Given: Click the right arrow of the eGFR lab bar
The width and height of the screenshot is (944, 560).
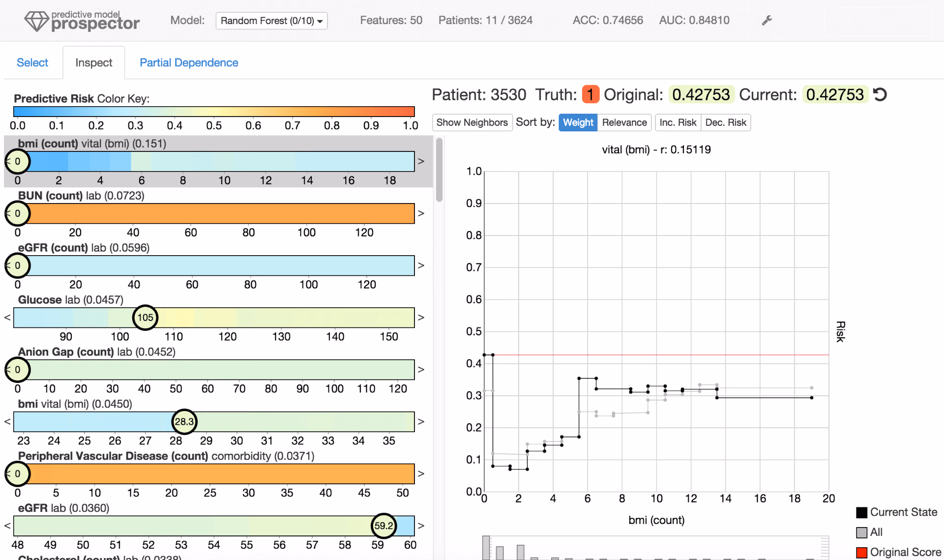Looking at the screenshot, I should click(x=421, y=526).
